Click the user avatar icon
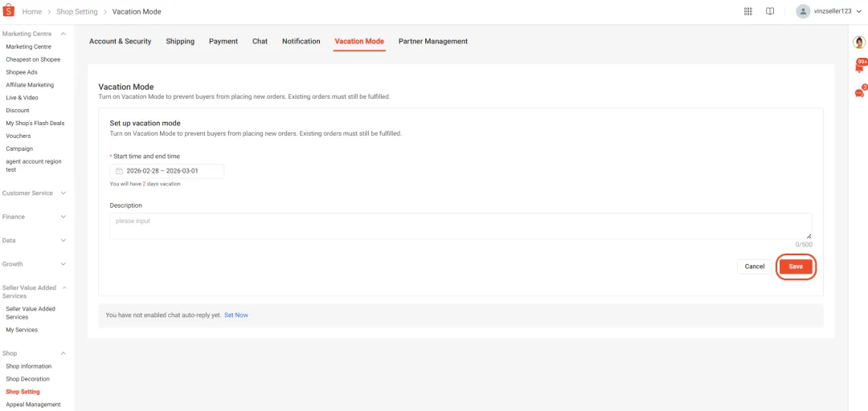This screenshot has width=868, height=411. coord(803,11)
